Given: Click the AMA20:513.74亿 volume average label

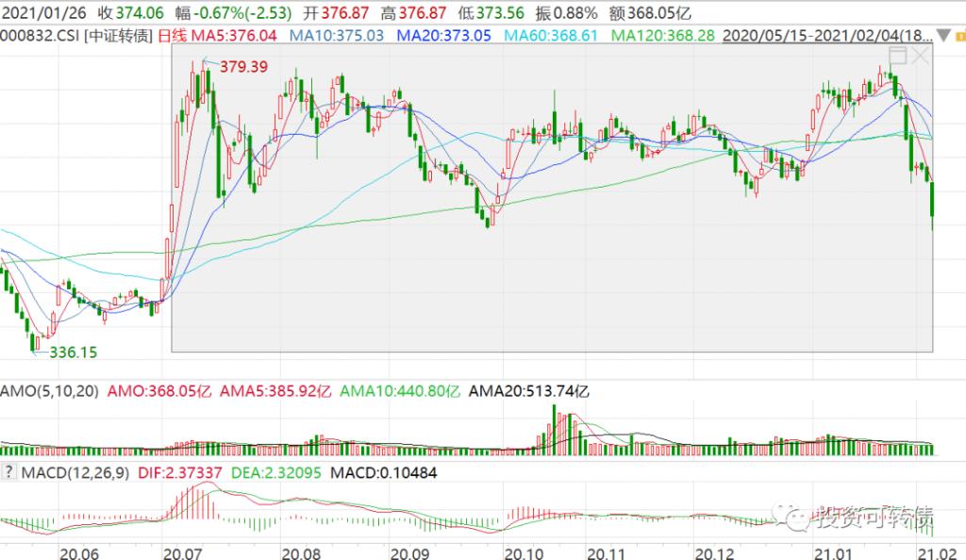Looking at the screenshot, I should (525, 390).
